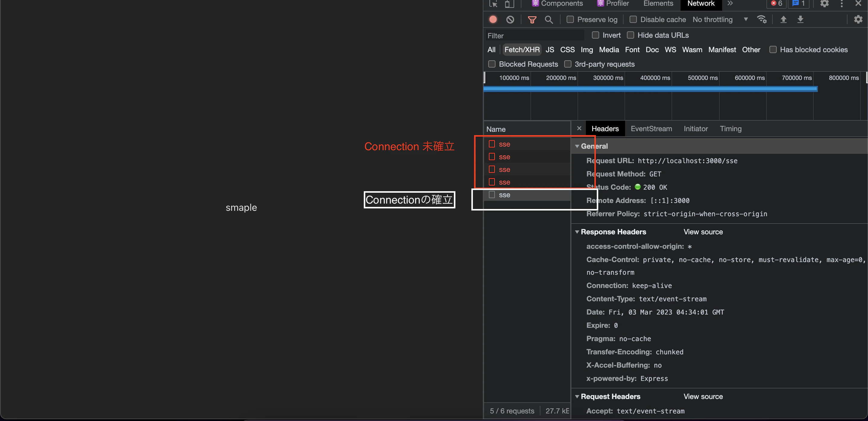Switch to the Elements tab
This screenshot has width=868, height=421.
658,3
